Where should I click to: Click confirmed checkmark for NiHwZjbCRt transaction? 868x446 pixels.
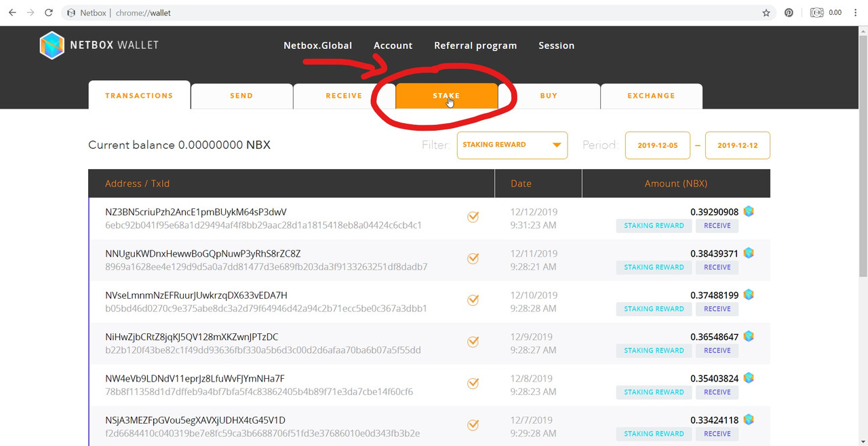point(473,341)
